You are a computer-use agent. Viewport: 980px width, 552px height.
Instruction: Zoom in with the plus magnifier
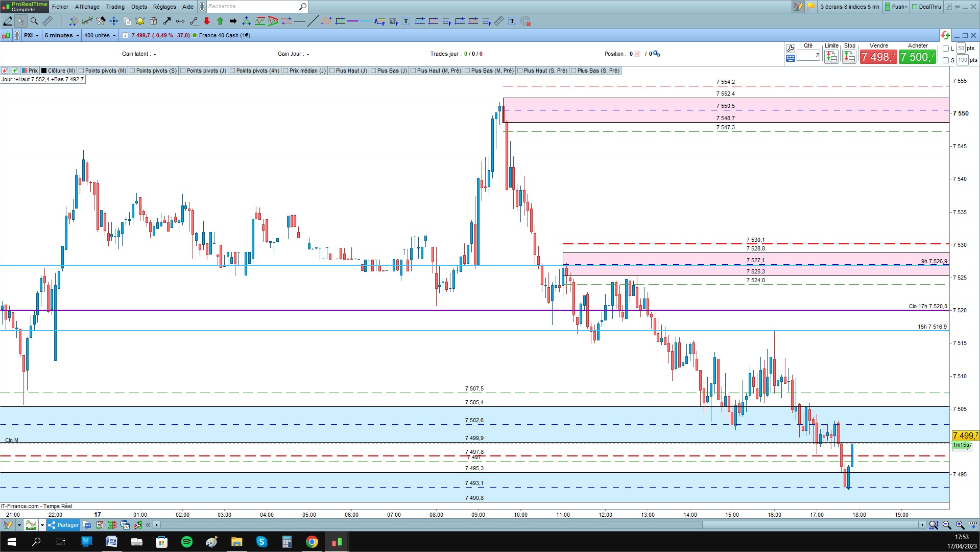[960, 525]
